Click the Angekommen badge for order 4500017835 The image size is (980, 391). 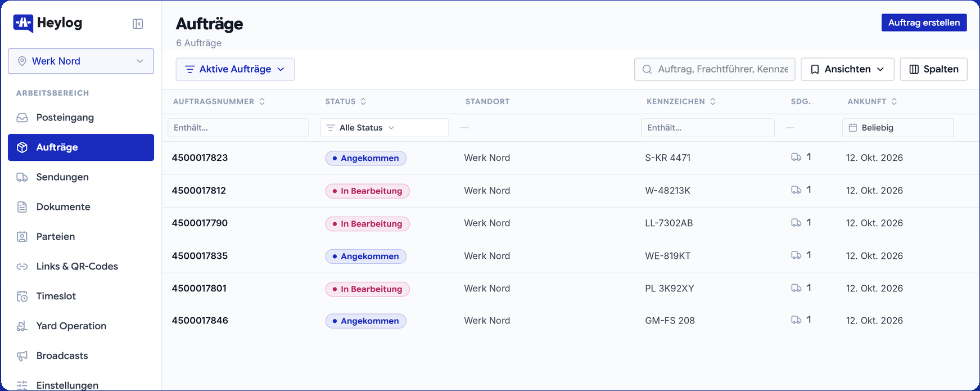[x=365, y=257]
